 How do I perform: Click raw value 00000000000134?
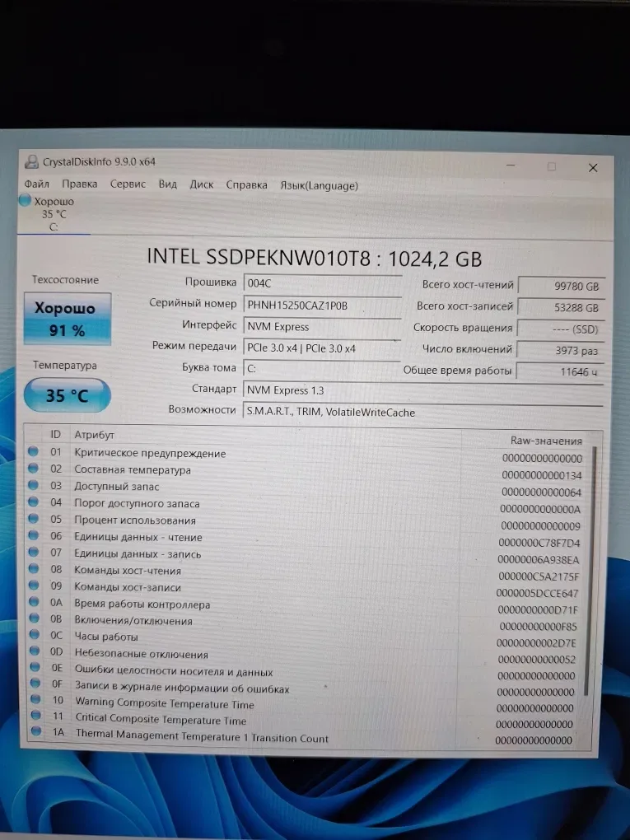[x=542, y=474]
